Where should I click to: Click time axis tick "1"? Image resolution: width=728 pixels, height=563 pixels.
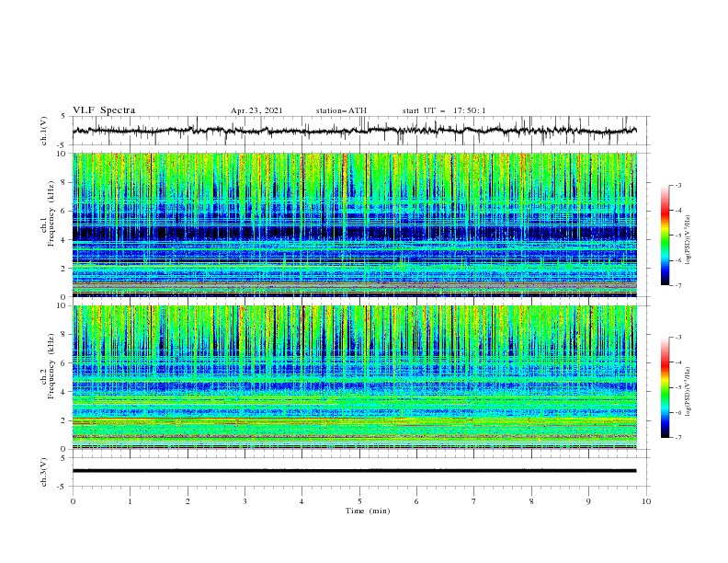(130, 501)
